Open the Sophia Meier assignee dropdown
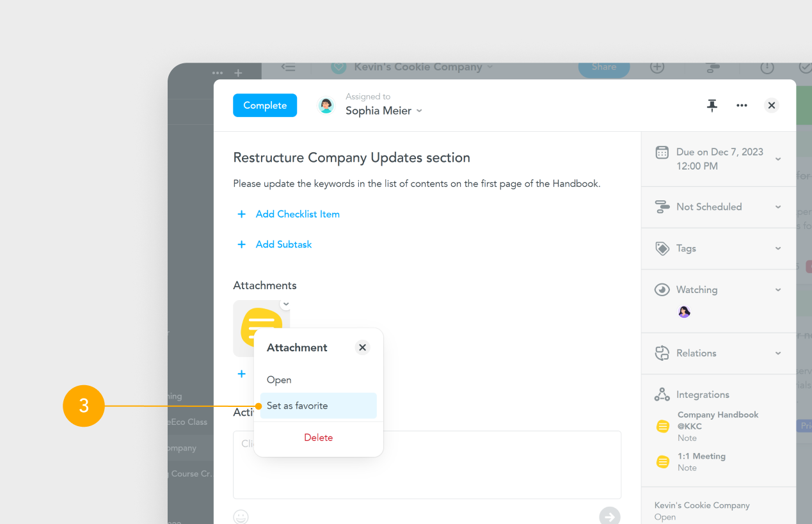Viewport: 812px width, 524px height. pos(384,111)
